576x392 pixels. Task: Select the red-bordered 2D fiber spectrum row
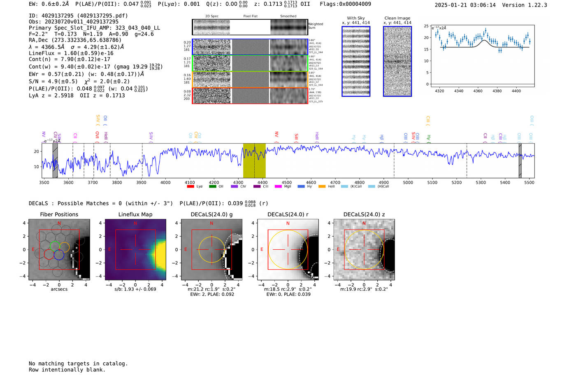point(250,95)
